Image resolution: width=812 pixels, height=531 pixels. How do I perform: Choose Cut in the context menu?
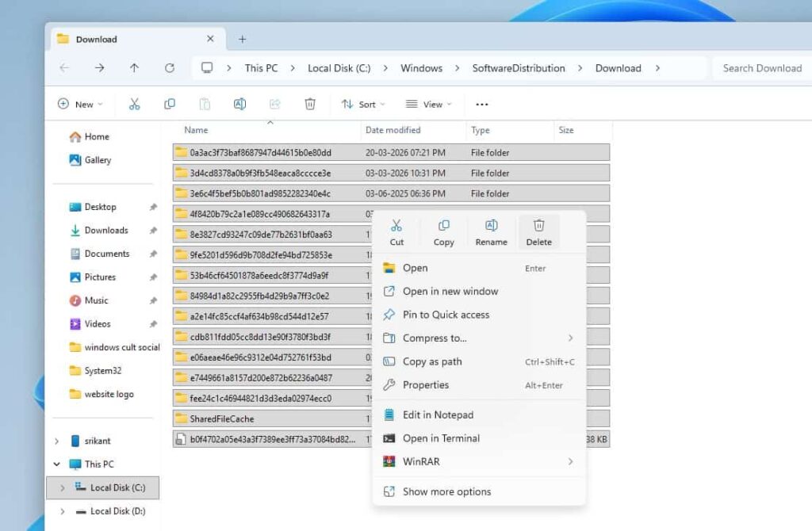pyautogui.click(x=396, y=232)
